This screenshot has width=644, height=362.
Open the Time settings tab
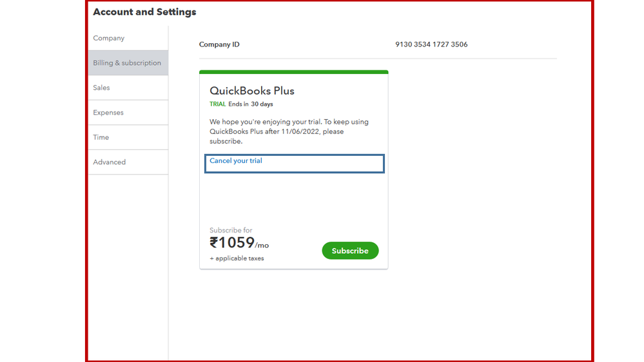point(101,137)
